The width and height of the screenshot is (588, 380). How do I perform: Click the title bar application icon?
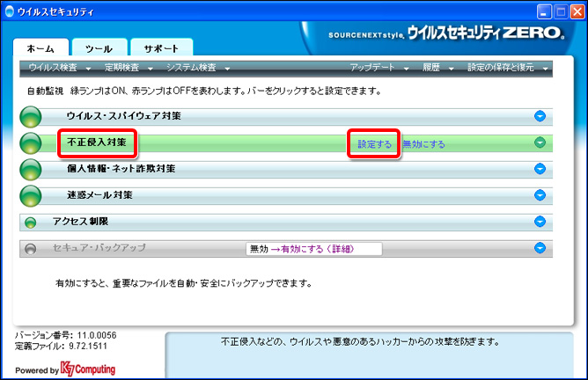10,11
